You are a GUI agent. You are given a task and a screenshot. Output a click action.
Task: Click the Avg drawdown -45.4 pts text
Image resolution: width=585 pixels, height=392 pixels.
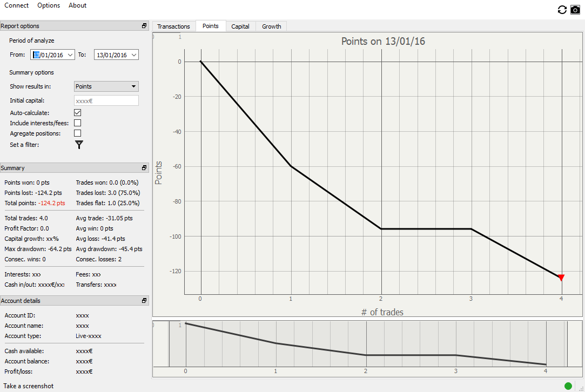[109, 249]
